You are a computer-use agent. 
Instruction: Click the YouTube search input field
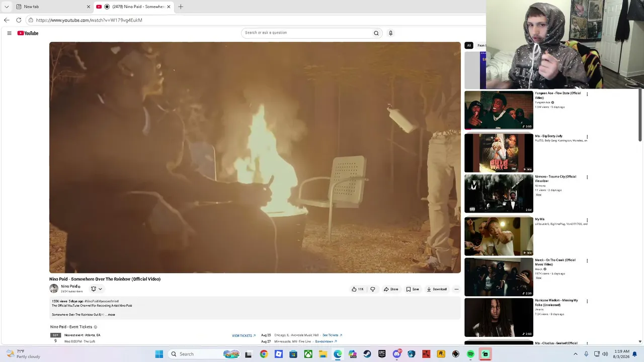[307, 33]
